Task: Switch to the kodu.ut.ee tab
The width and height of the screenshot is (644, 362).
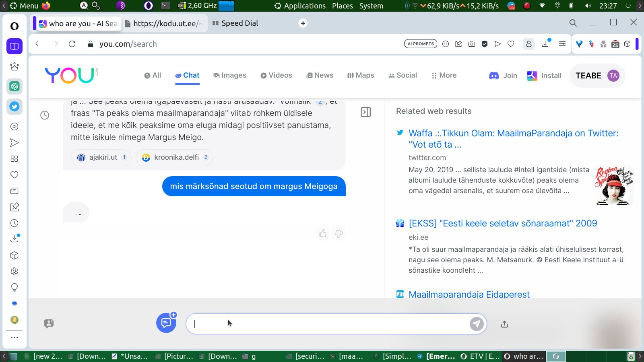Action: coord(165,23)
